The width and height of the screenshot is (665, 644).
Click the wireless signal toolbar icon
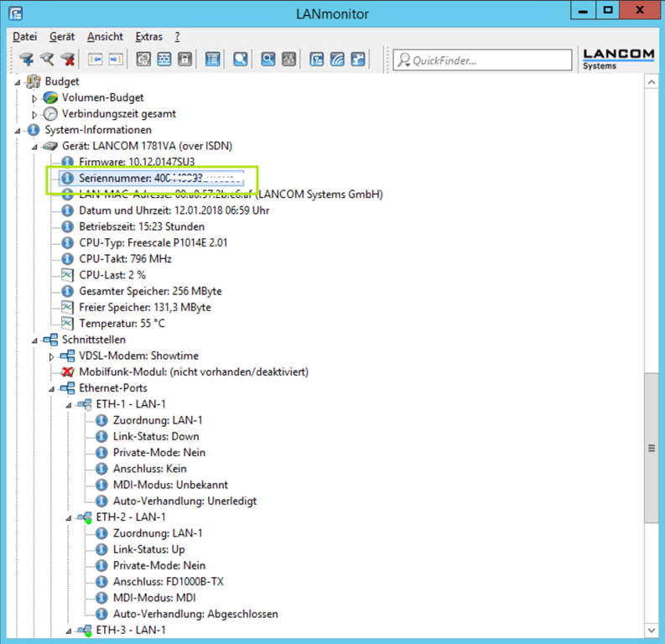pos(337,60)
